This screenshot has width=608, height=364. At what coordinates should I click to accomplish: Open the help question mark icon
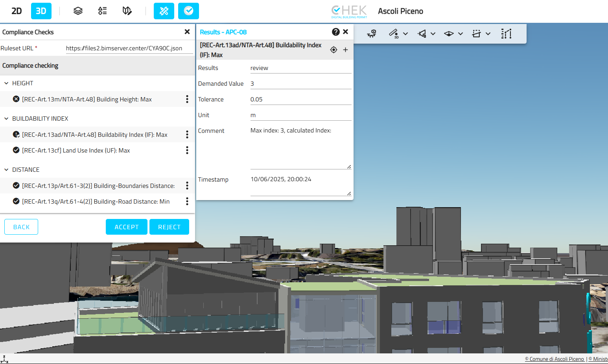coord(335,32)
